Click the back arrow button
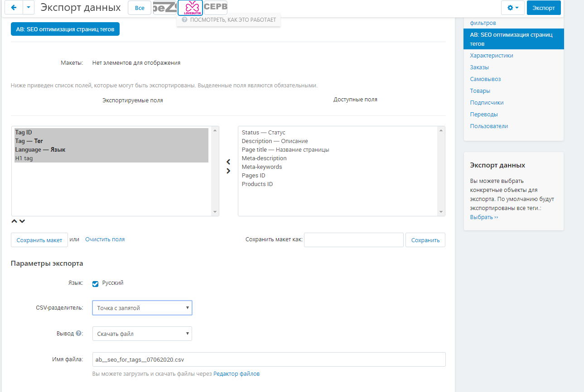 13,8
